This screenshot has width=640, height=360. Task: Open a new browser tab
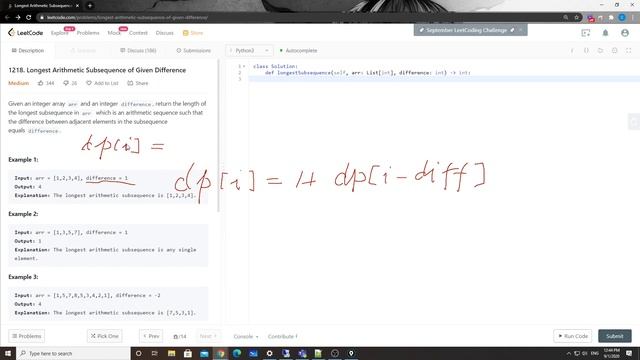point(90,6)
